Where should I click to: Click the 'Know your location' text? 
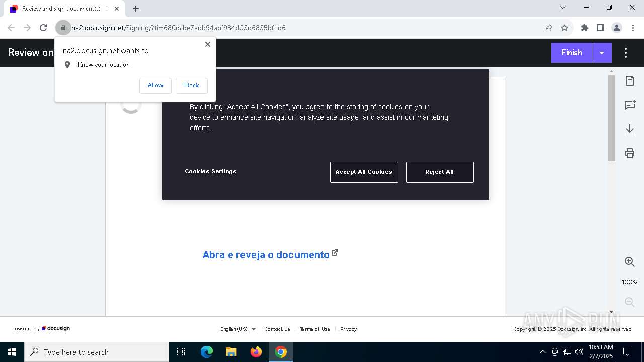coord(104,65)
